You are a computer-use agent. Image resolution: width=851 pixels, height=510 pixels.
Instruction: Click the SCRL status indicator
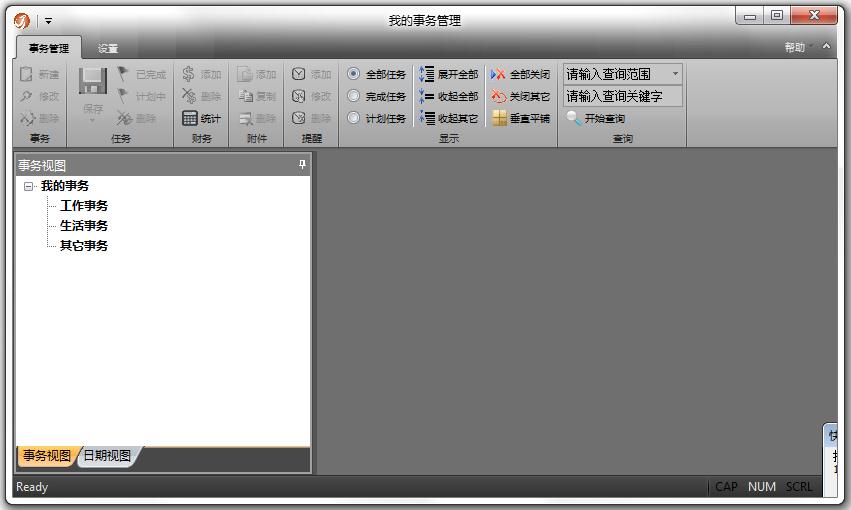[799, 487]
